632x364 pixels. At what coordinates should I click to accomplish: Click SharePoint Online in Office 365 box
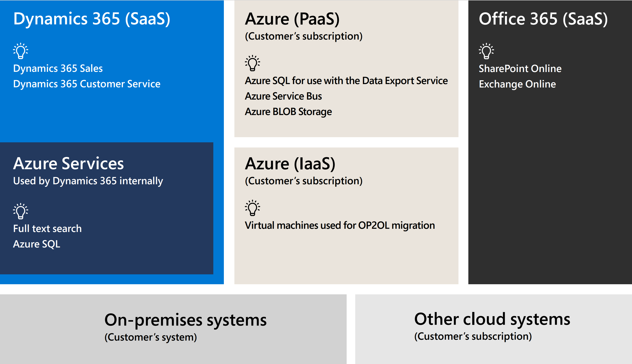pos(520,69)
